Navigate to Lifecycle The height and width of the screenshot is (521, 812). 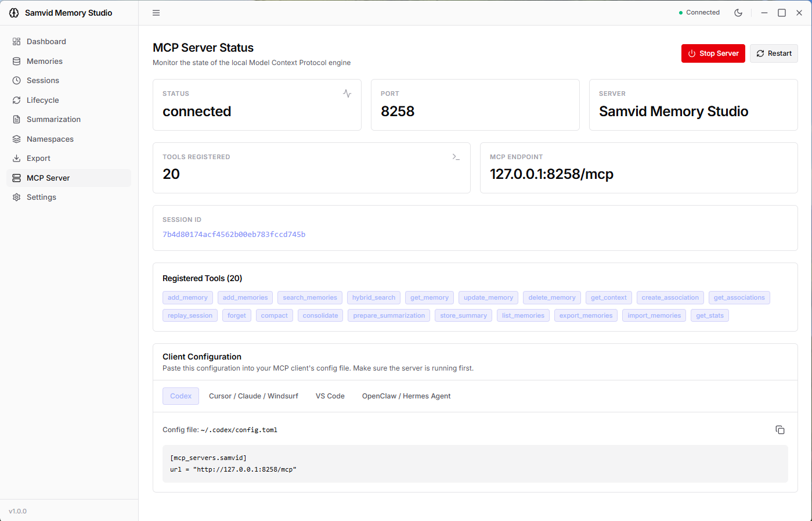68,100
